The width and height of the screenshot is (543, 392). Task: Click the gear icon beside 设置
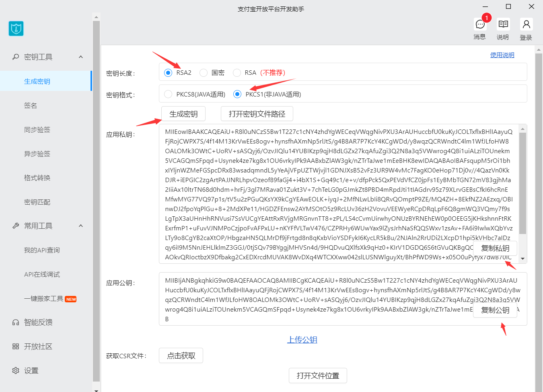(16, 370)
